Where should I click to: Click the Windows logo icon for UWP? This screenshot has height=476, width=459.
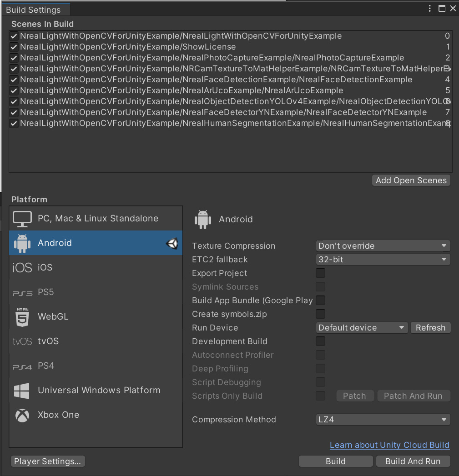pyautogui.click(x=22, y=391)
